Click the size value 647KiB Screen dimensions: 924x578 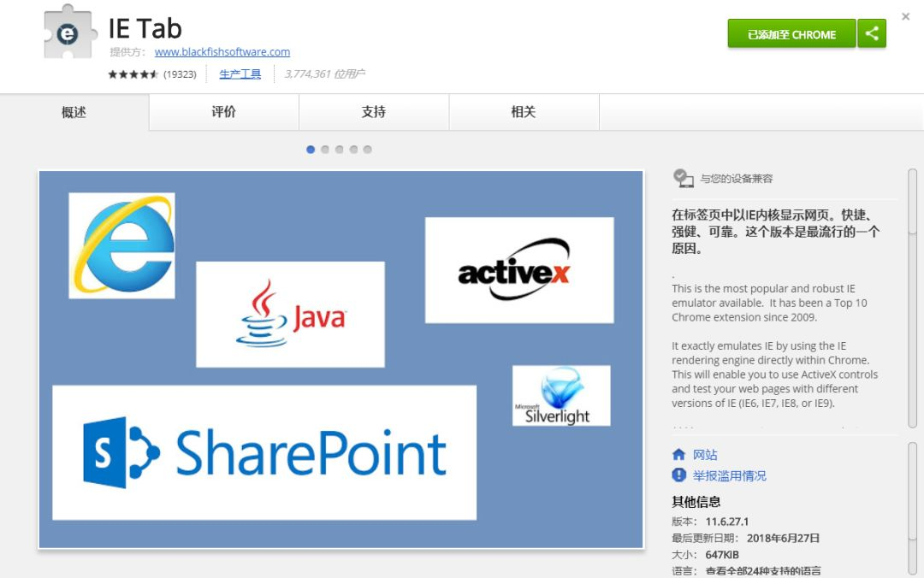(722, 554)
